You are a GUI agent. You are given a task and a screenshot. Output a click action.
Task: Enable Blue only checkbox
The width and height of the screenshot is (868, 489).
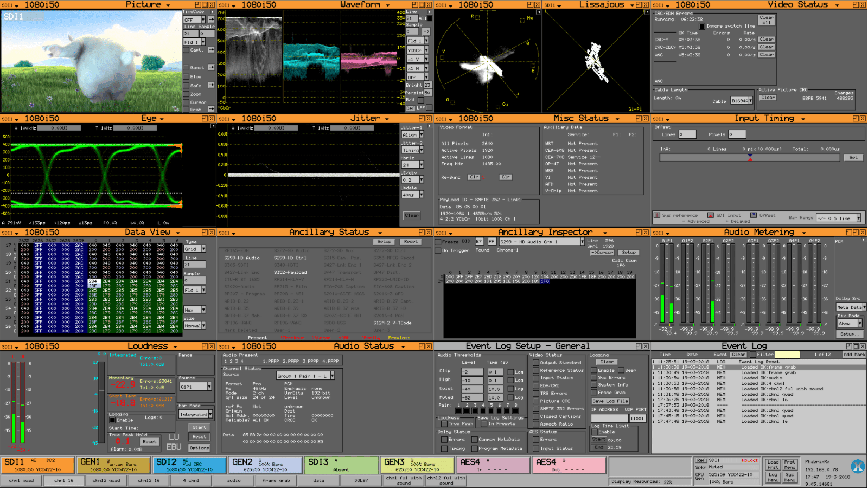pos(186,76)
